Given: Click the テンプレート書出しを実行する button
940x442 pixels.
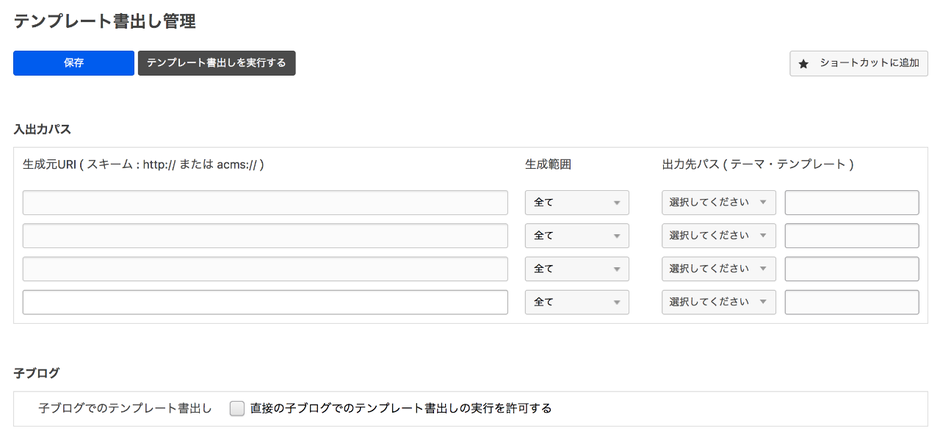Looking at the screenshot, I should 216,63.
